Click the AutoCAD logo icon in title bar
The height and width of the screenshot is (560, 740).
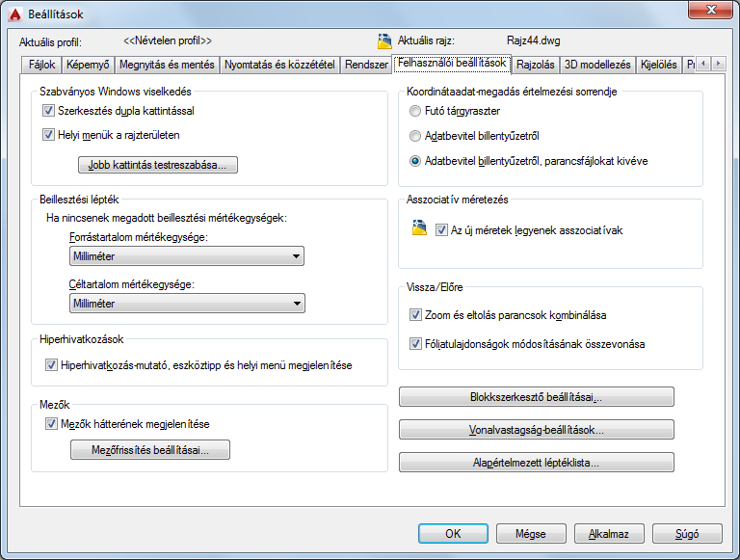click(15, 14)
